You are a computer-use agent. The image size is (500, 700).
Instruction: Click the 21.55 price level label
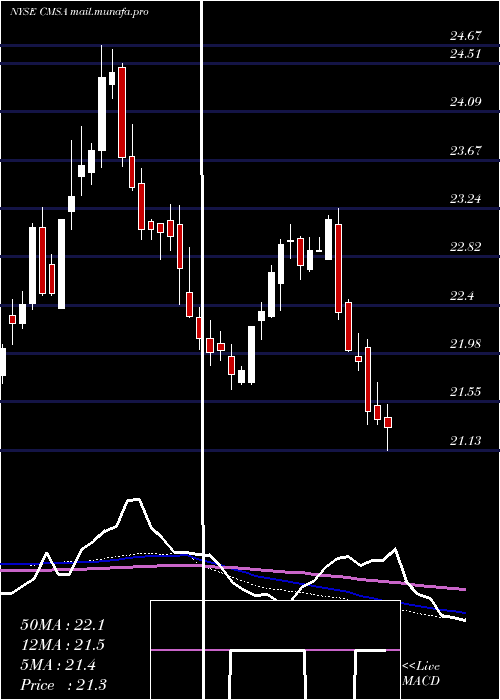pyautogui.click(x=466, y=392)
